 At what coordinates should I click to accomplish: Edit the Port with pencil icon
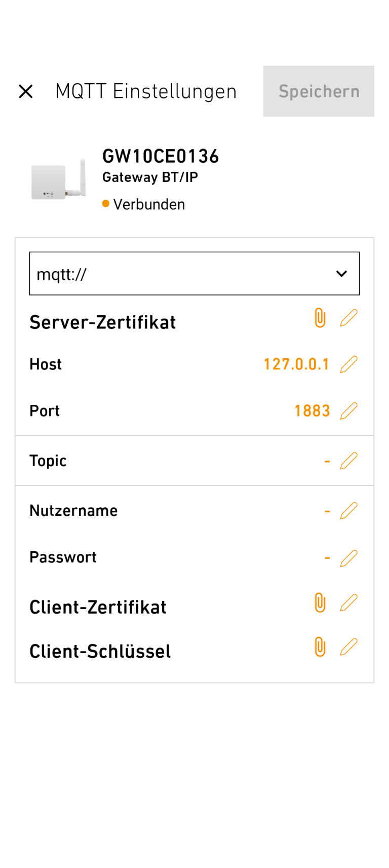click(349, 411)
